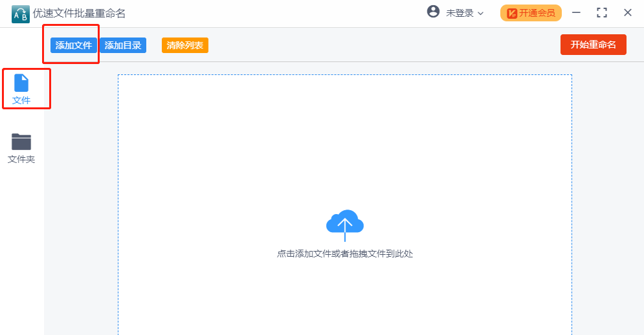644x335 pixels.
Task: Toggle fullscreen maximize icon
Action: tap(602, 13)
